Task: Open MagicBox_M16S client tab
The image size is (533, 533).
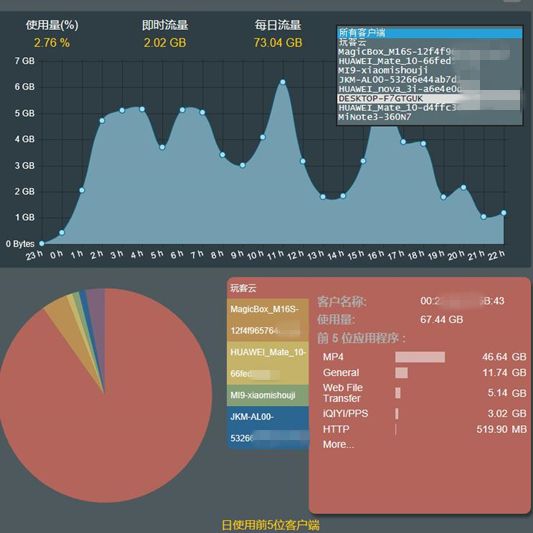Action: (268, 320)
